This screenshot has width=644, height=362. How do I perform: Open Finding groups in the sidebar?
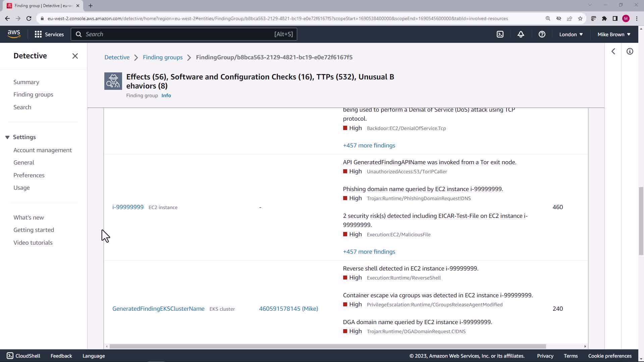pos(33,95)
